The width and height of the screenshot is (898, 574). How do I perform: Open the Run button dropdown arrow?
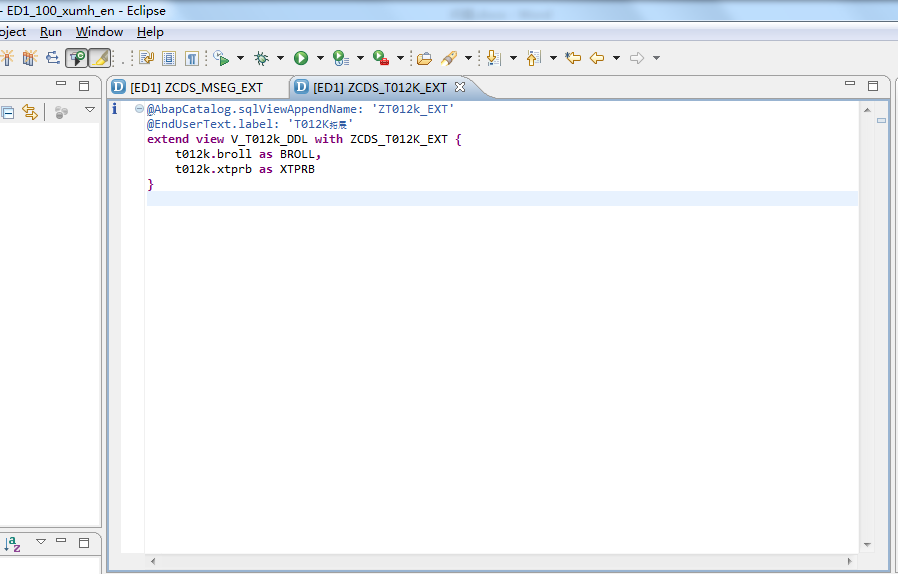pos(320,58)
